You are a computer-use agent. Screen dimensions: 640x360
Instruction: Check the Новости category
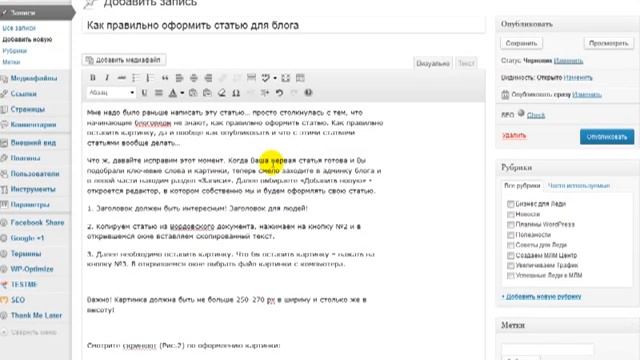point(510,214)
